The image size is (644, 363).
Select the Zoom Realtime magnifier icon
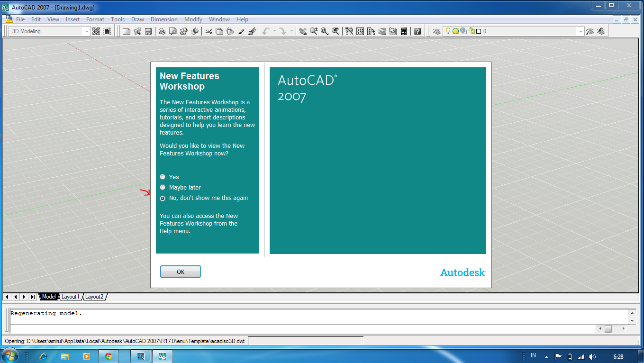click(x=314, y=31)
